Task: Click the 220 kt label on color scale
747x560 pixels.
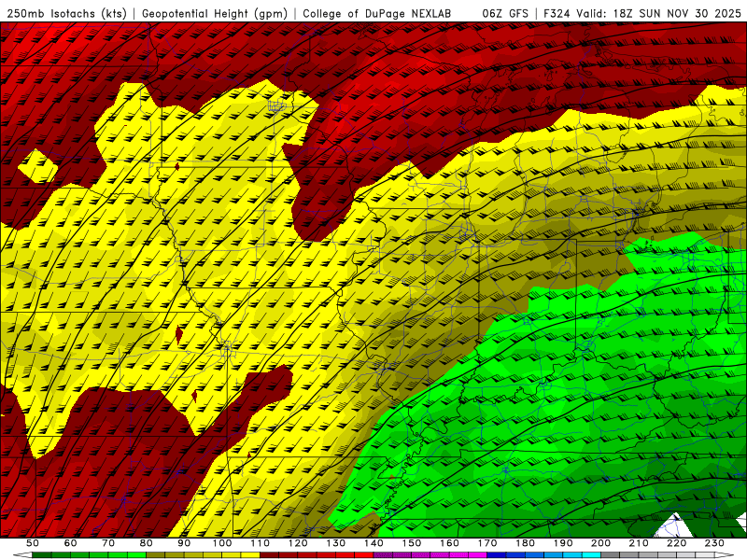Action: tap(677, 543)
